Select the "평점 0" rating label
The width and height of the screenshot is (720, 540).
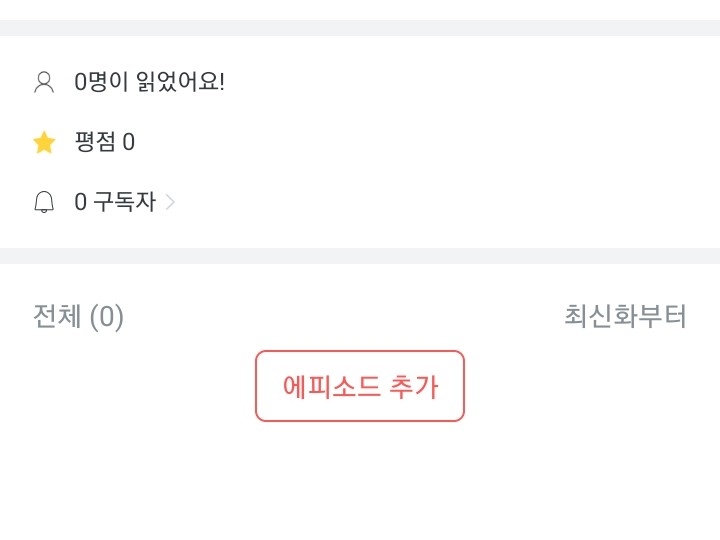pos(104,142)
